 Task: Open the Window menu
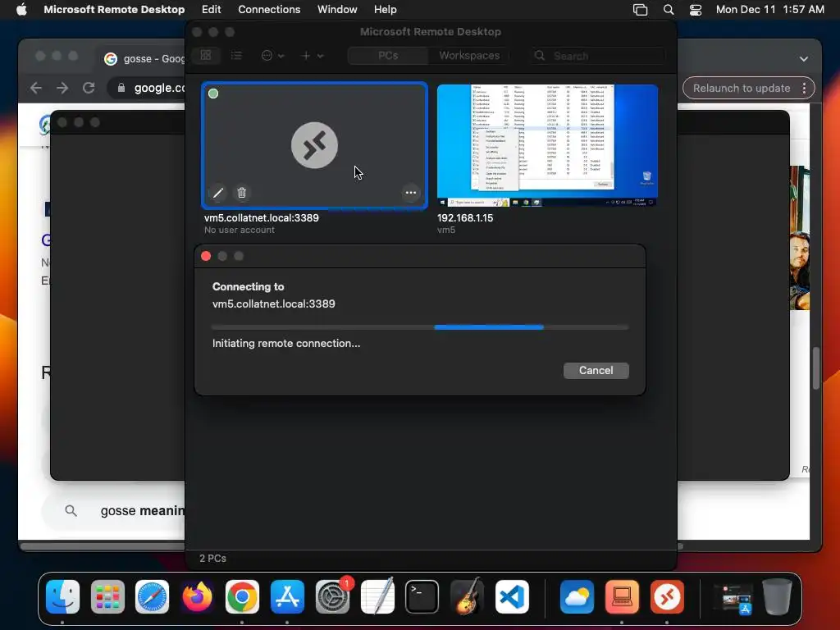coord(337,10)
